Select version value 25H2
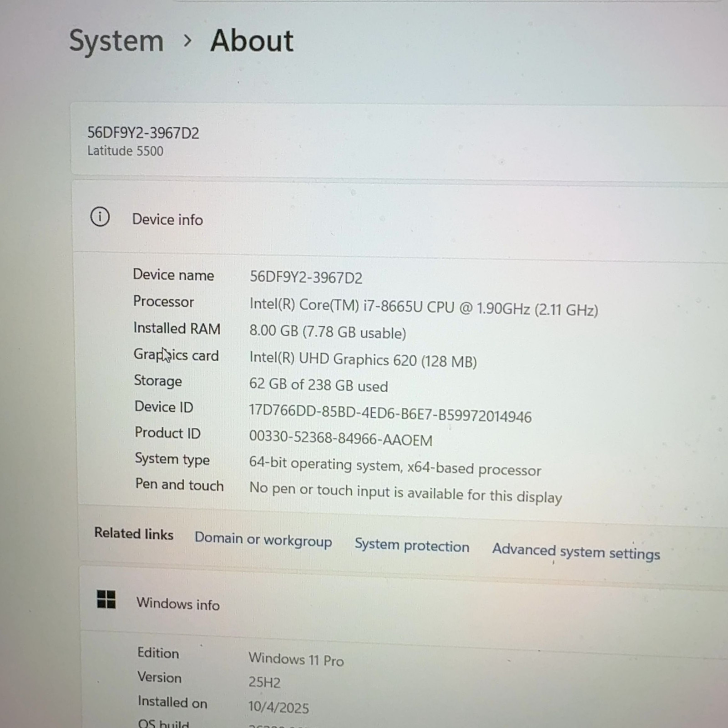Screen dimensions: 728x728 coord(264,682)
